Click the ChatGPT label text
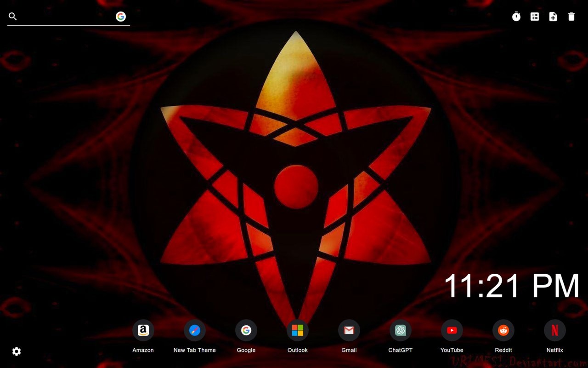588x368 pixels. point(401,350)
